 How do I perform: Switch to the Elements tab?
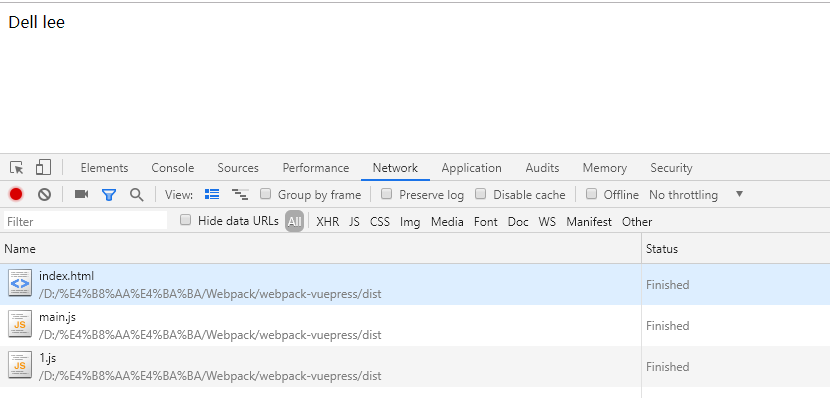tap(104, 168)
